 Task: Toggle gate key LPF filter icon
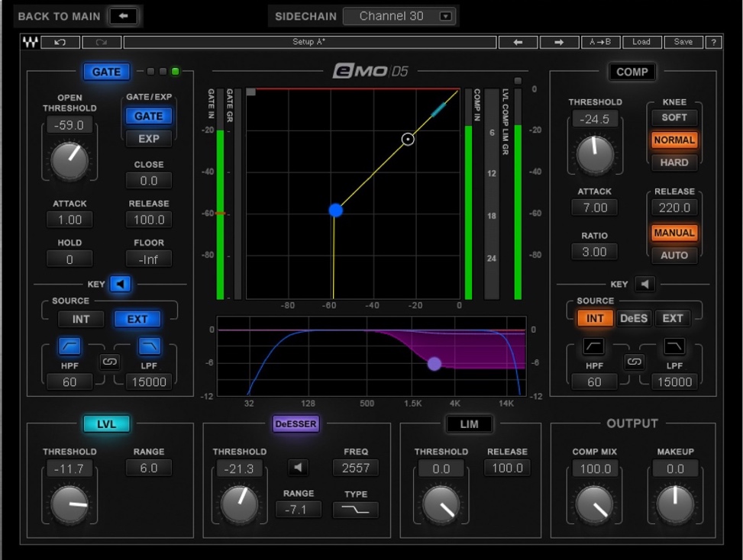(x=149, y=346)
